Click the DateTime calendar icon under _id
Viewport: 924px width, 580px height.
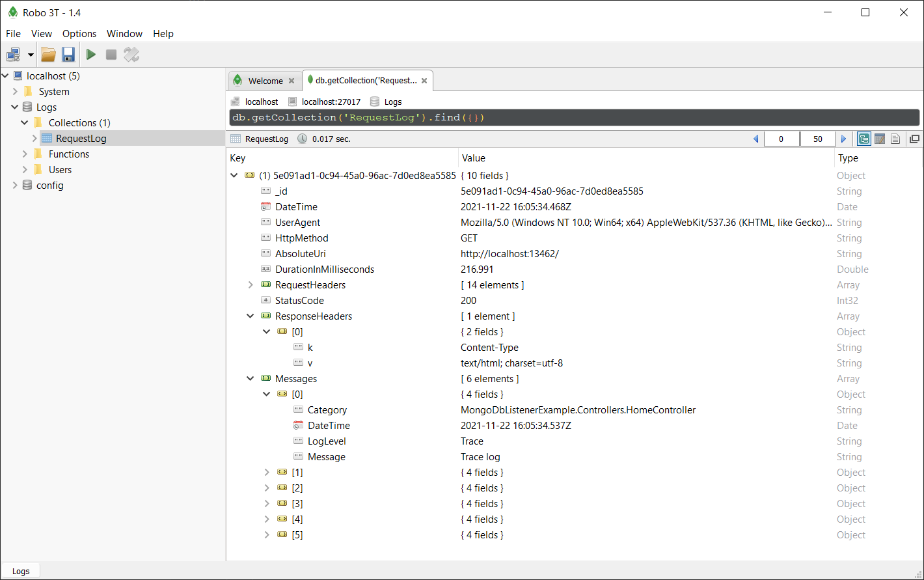pos(265,207)
